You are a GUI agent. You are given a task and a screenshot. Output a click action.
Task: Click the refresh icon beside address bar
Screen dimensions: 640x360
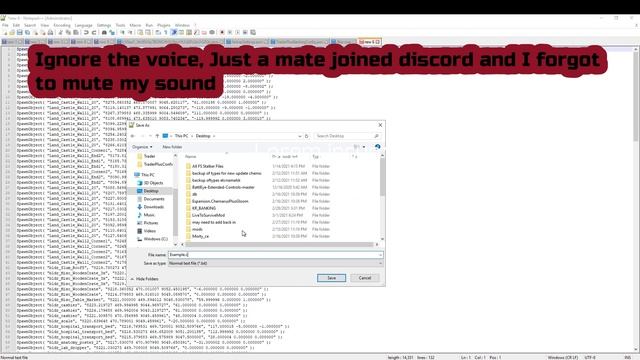[307, 136]
